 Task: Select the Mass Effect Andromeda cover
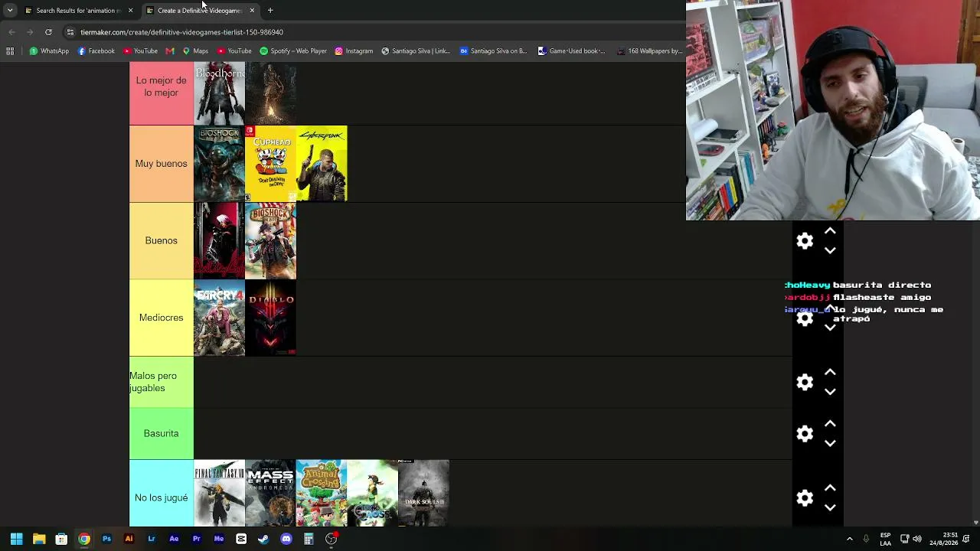[x=270, y=493]
